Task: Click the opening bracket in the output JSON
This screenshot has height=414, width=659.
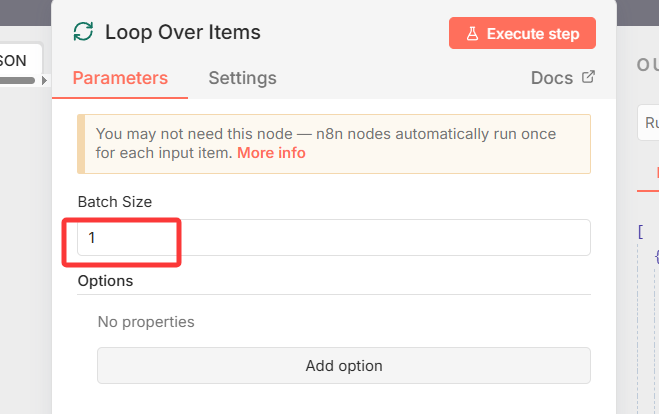Action: (x=641, y=231)
